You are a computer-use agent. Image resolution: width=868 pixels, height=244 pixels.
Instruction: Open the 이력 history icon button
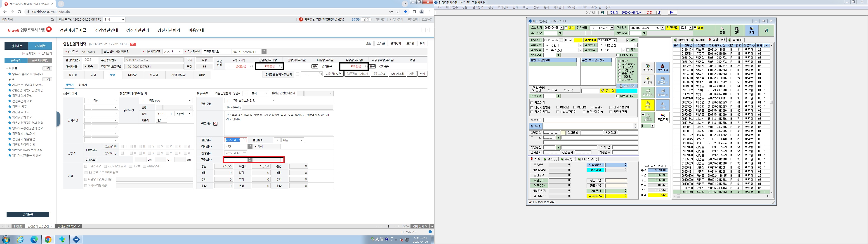(x=737, y=30)
